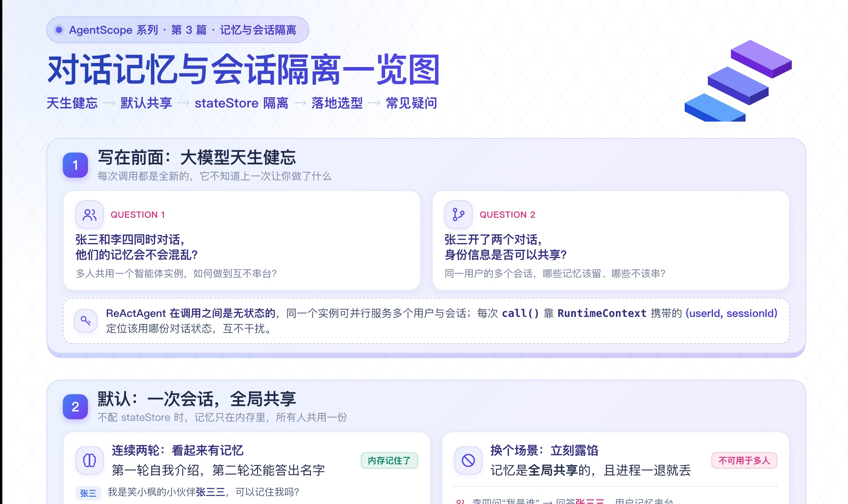This screenshot has width=848, height=504.
Task: Click the card title 换个场景：立刻露馅
Action: (x=544, y=450)
